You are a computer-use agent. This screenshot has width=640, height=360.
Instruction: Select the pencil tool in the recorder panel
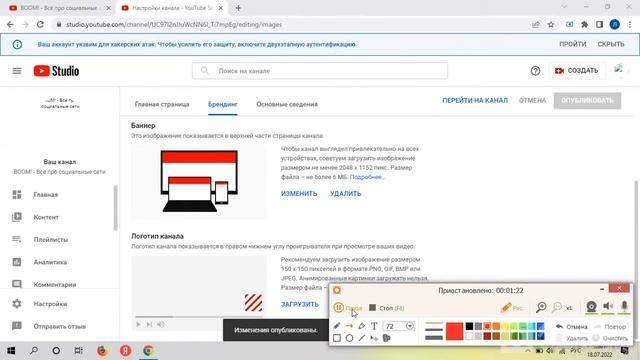coord(337,326)
